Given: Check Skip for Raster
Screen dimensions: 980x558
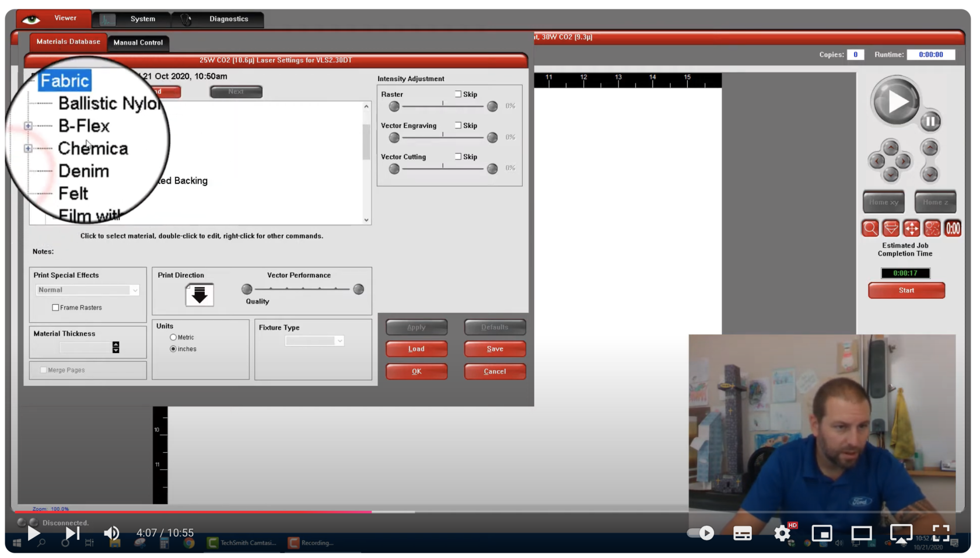Looking at the screenshot, I should (x=458, y=94).
